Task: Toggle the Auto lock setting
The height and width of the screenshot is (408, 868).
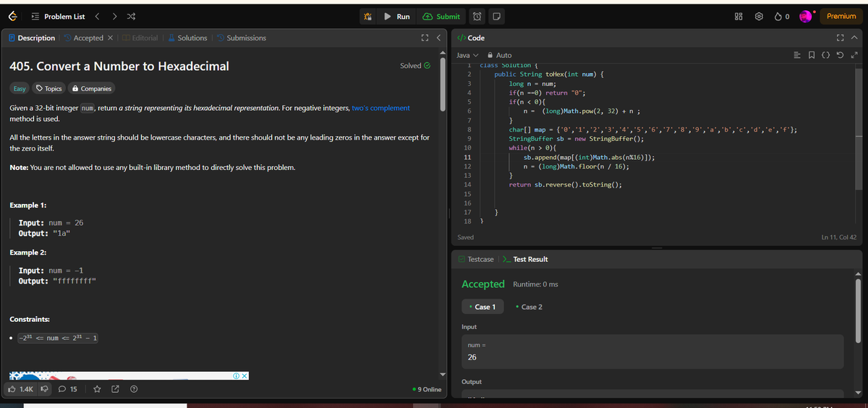Action: click(x=500, y=55)
